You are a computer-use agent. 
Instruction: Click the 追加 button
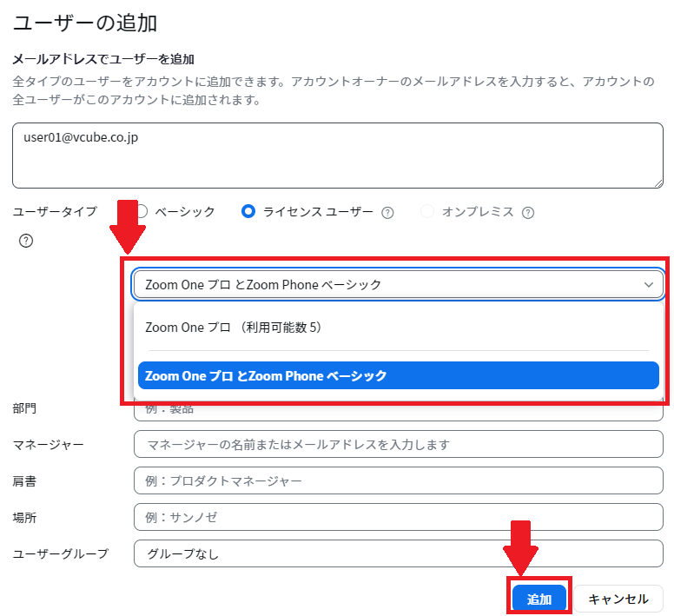539,599
